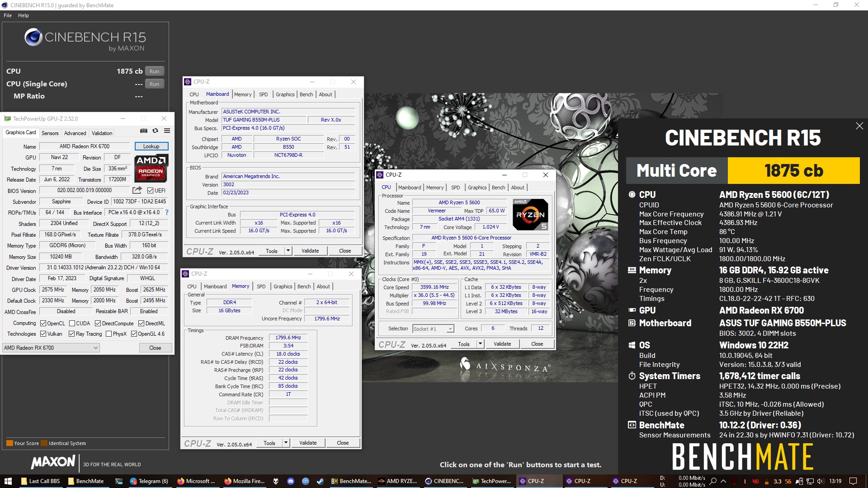Click the GPU-Z Close button

tap(155, 348)
